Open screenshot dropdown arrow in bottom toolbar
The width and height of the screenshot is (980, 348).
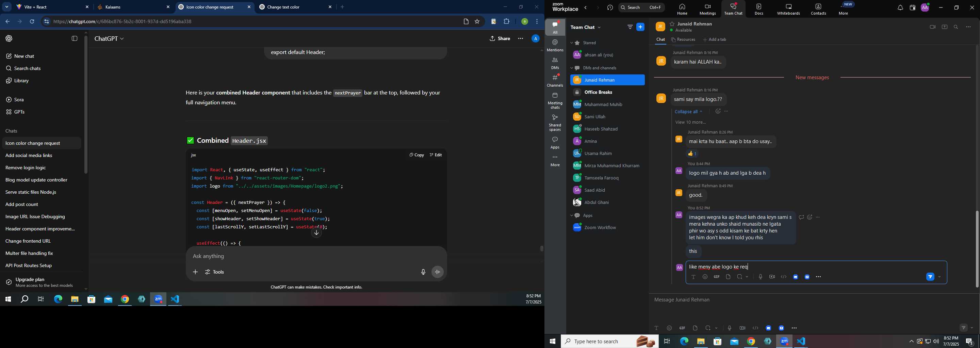[716, 328]
